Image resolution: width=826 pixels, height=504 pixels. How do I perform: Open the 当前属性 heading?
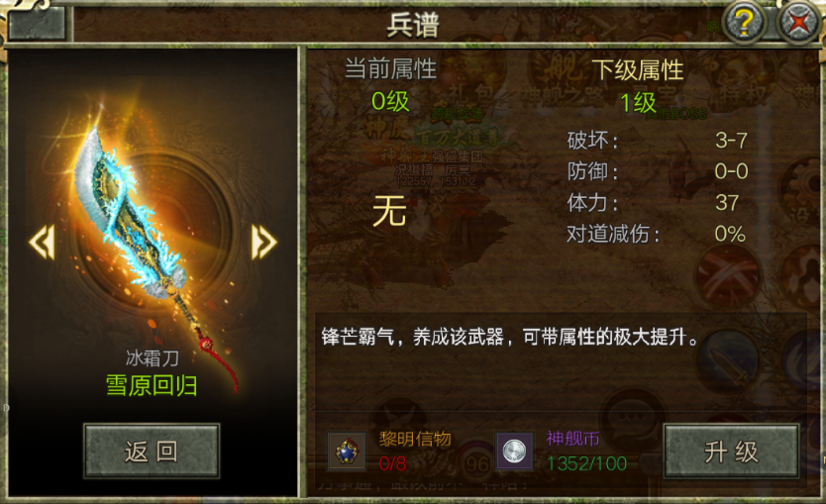[x=391, y=69]
